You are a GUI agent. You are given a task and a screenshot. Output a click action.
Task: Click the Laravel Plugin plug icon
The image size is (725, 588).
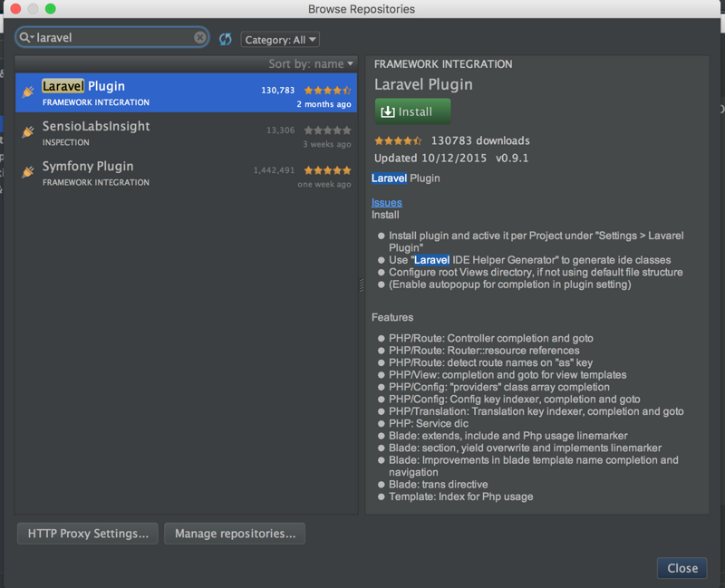click(28, 92)
